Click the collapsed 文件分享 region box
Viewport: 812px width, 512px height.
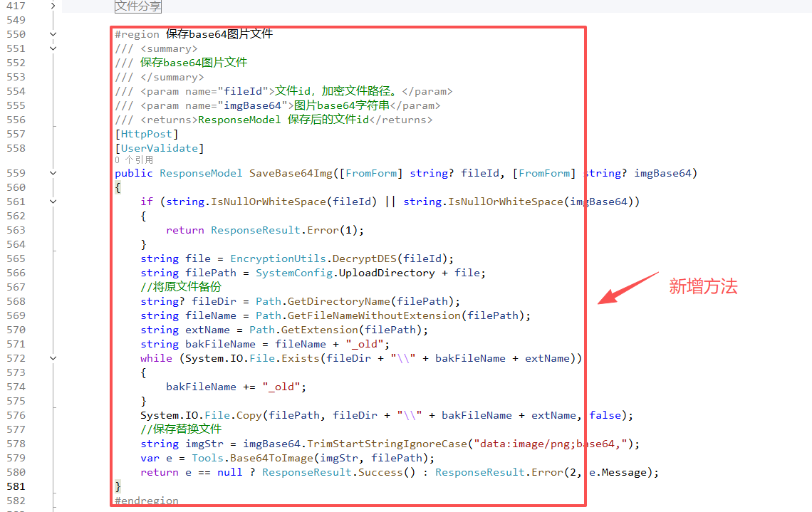coord(138,6)
